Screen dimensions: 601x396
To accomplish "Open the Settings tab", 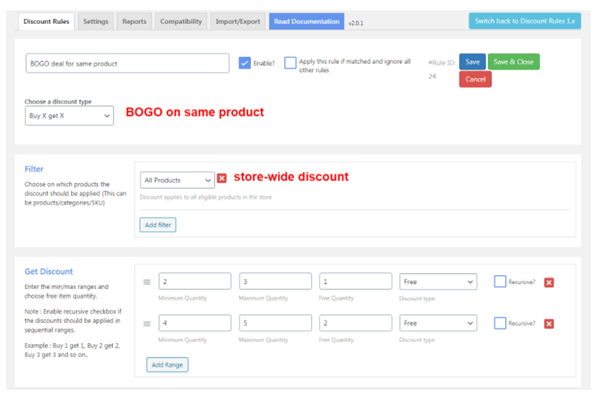I will pyautogui.click(x=96, y=21).
